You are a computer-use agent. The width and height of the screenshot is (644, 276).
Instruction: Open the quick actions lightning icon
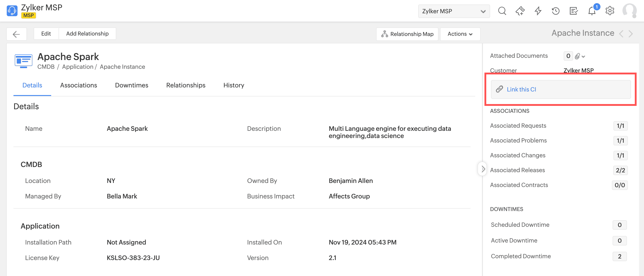click(x=538, y=11)
